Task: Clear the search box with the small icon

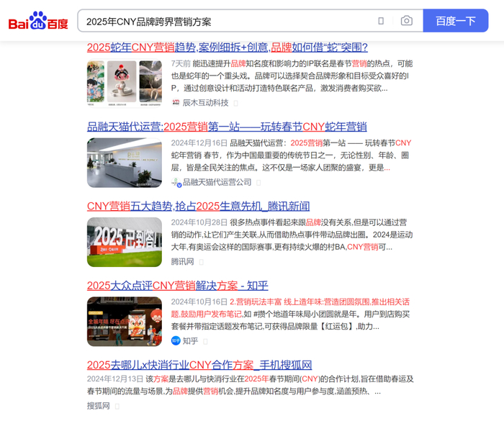Action: click(x=381, y=21)
